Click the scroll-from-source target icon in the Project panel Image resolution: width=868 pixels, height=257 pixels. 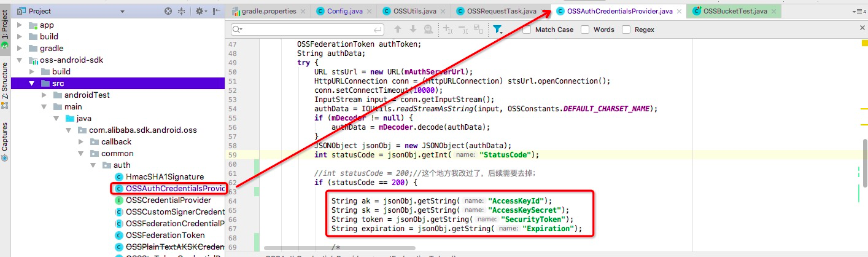coord(168,11)
